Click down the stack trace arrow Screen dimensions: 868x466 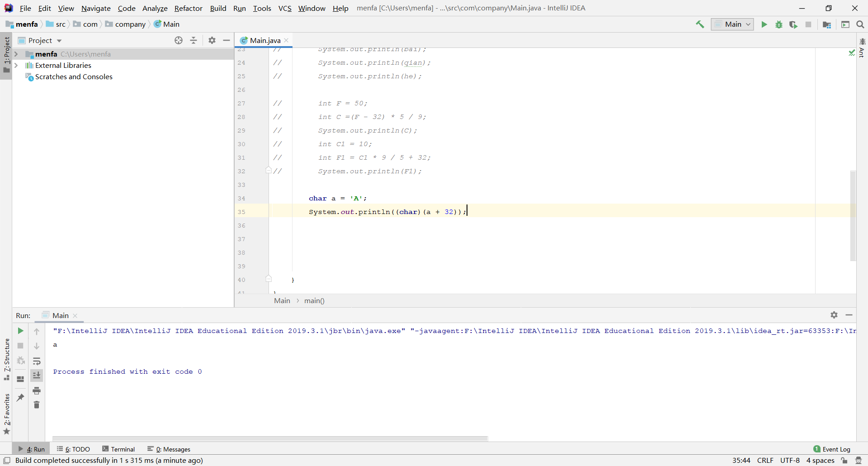37,346
